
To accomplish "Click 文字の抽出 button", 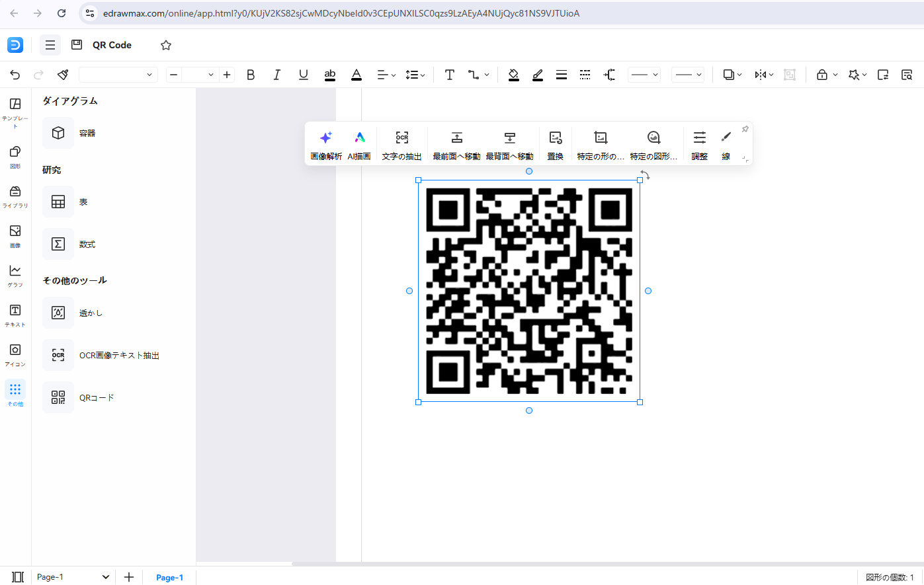I will point(401,144).
